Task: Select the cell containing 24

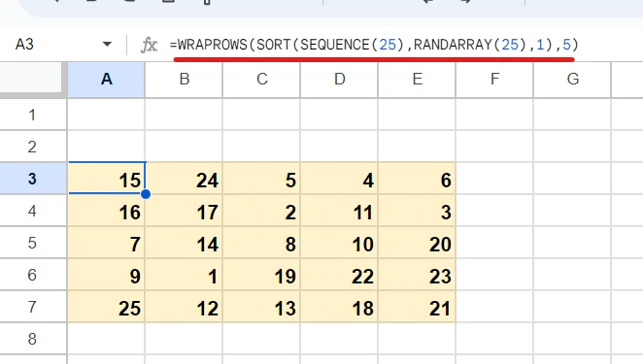Action: [185, 179]
